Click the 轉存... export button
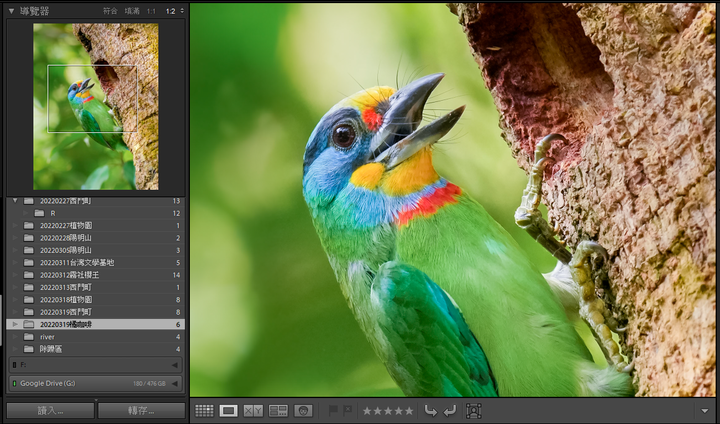The width and height of the screenshot is (720, 424). pos(141,411)
